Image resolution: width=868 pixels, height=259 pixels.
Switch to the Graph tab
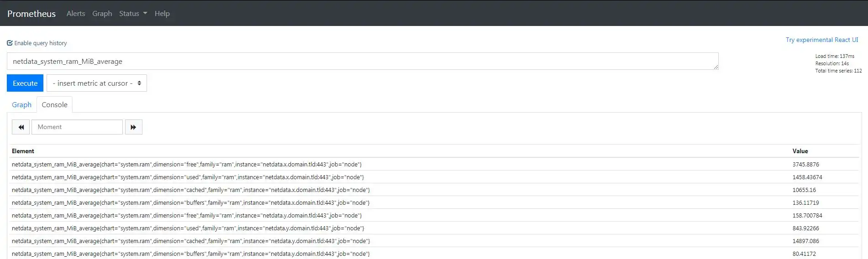21,104
